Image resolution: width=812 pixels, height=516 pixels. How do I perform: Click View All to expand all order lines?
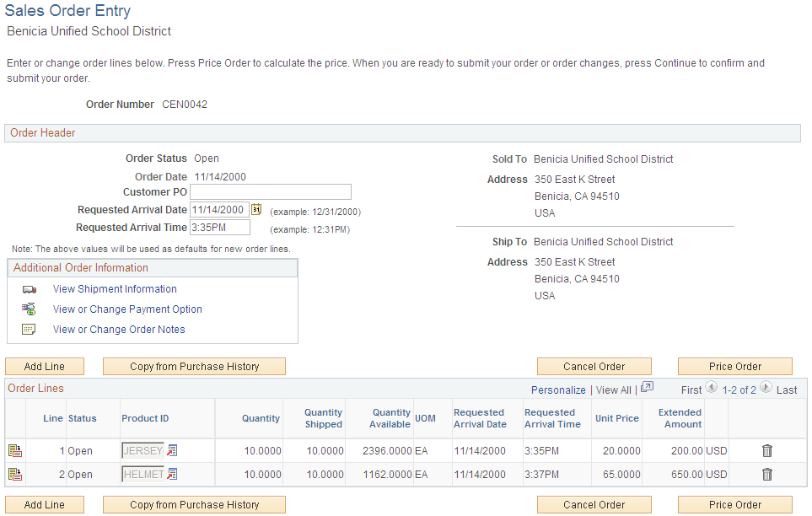click(x=616, y=390)
